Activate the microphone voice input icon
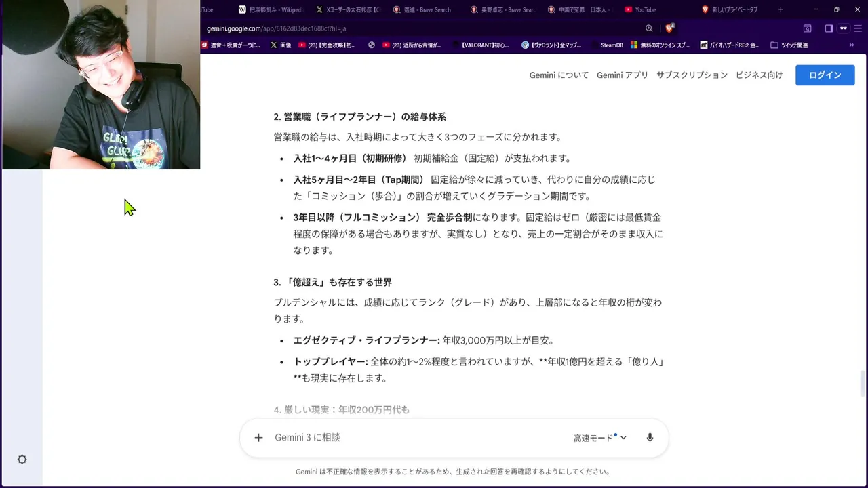Screen dimensions: 868x488 click(650, 438)
